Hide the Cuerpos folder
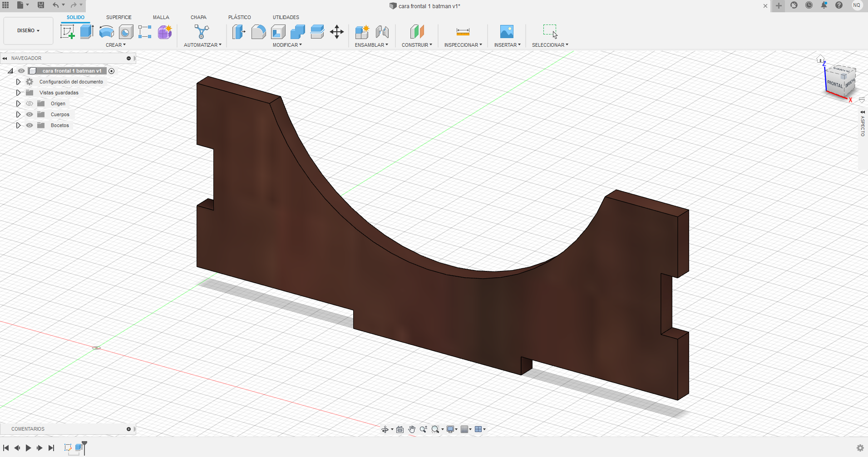This screenshot has width=868, height=457. click(30, 114)
